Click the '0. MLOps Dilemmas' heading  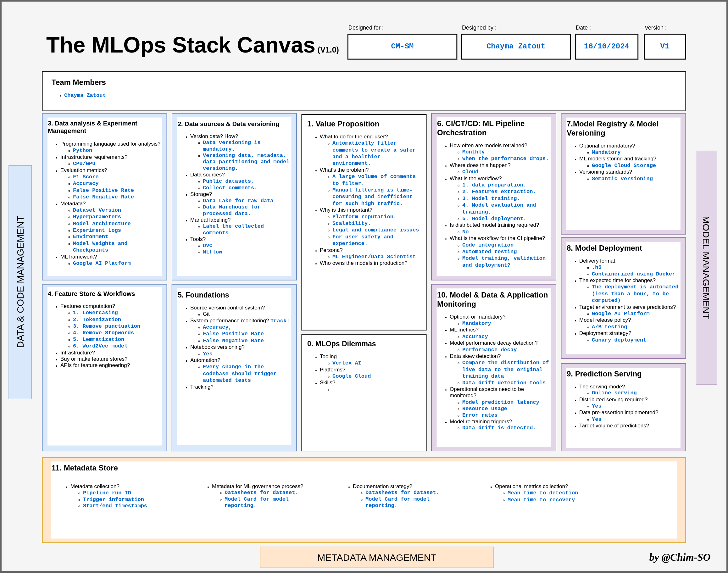pos(341,343)
